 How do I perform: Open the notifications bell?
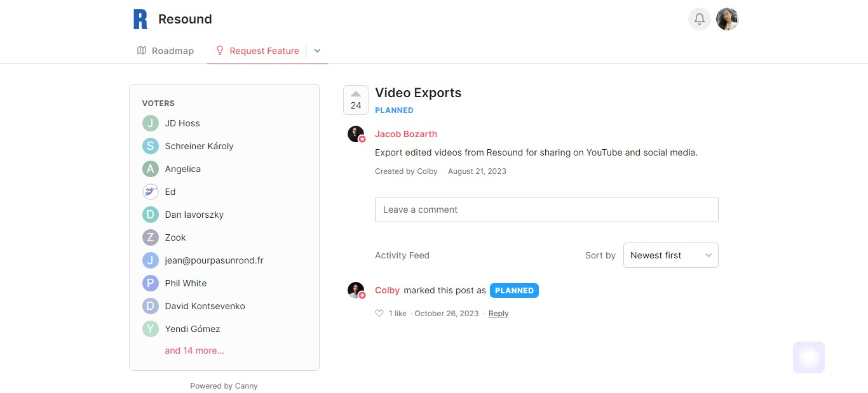[x=700, y=19]
